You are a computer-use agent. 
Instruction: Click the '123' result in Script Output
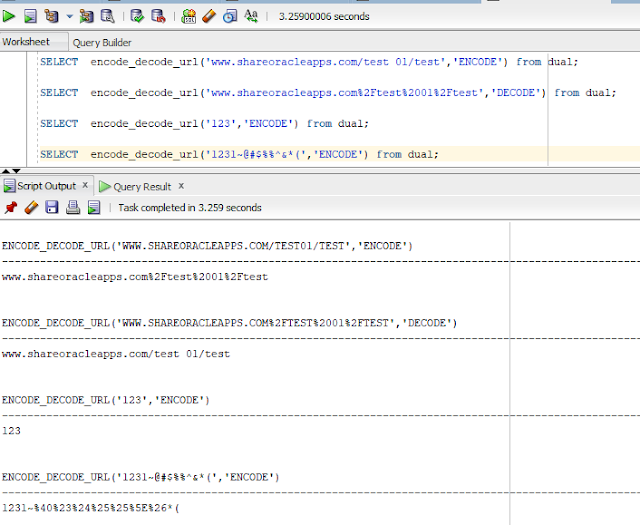coord(11,431)
